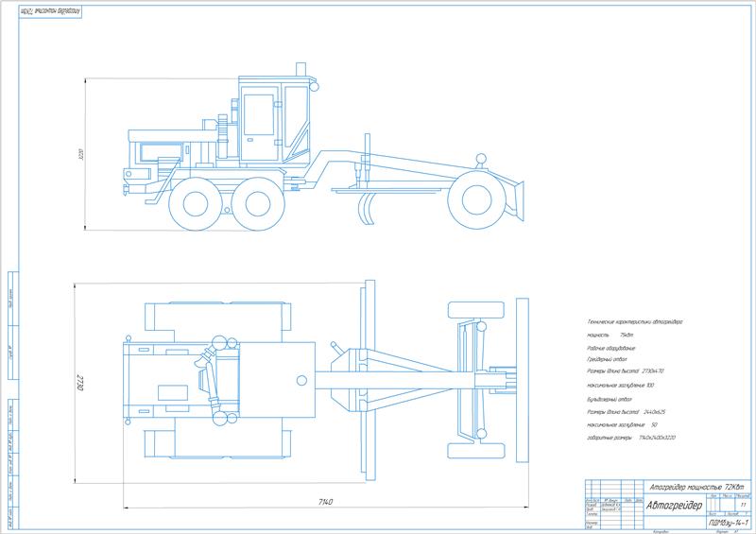Select the 'Бульдозерный отвал' line
Screen dimensions: 756x534
(609, 400)
